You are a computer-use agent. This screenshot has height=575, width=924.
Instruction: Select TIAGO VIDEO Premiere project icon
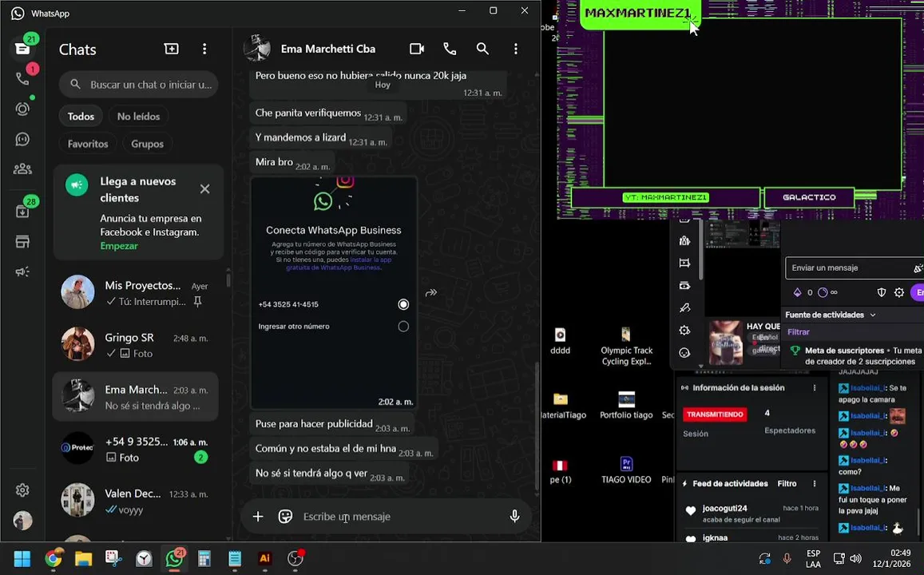click(626, 470)
